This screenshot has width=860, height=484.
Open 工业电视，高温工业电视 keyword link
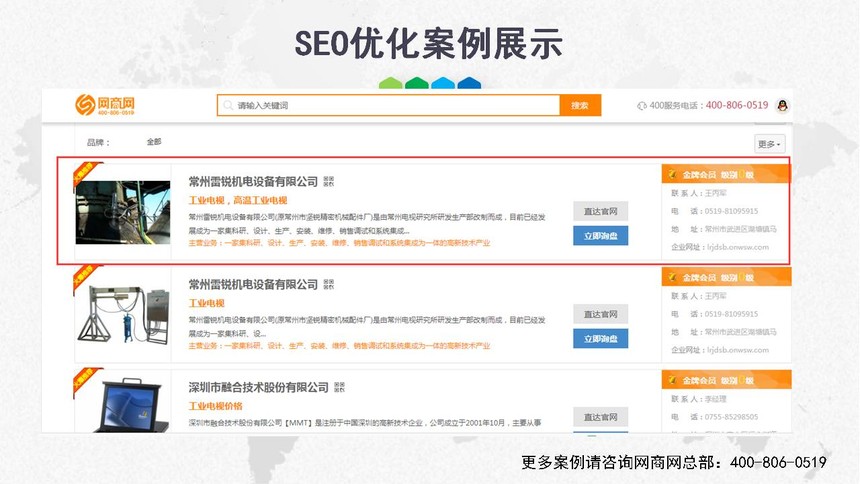click(238, 200)
